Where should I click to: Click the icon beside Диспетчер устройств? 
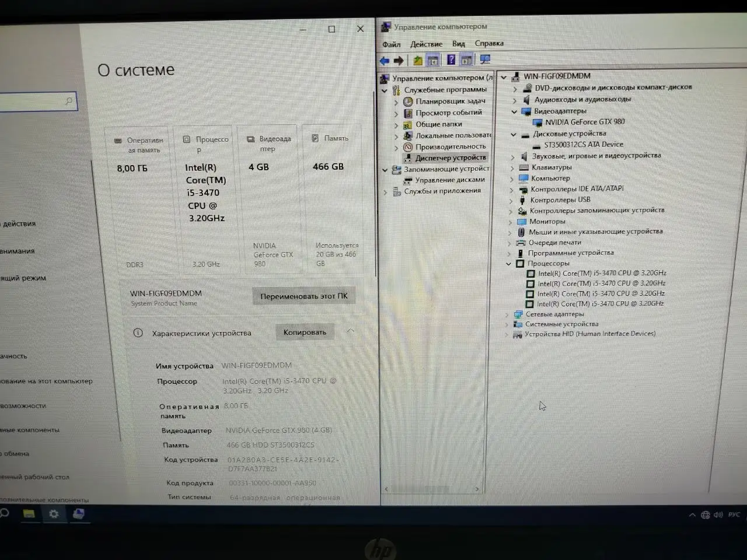point(408,157)
